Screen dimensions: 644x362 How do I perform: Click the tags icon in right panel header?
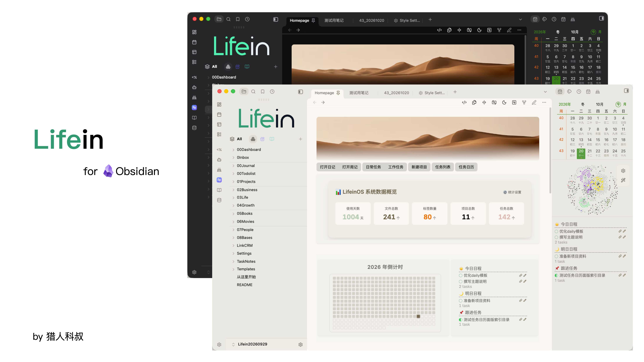[x=570, y=92]
